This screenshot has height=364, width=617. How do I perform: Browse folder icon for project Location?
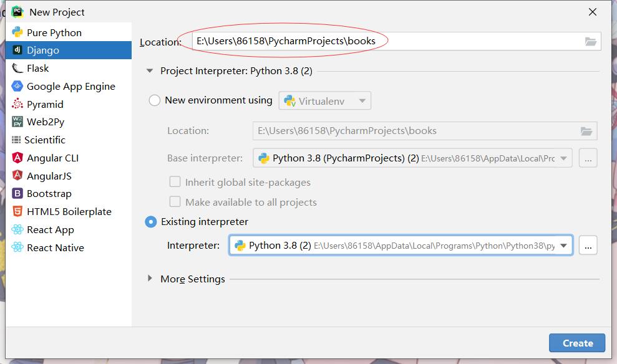tap(591, 41)
